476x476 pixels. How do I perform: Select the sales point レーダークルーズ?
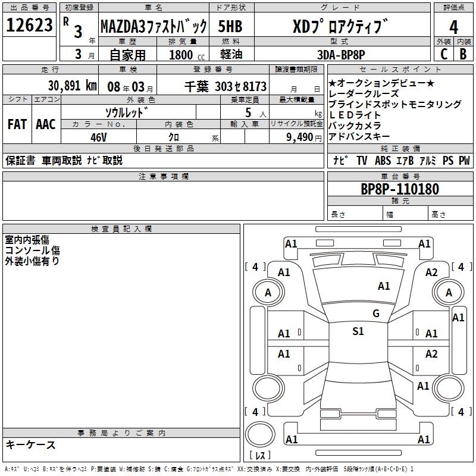364,93
